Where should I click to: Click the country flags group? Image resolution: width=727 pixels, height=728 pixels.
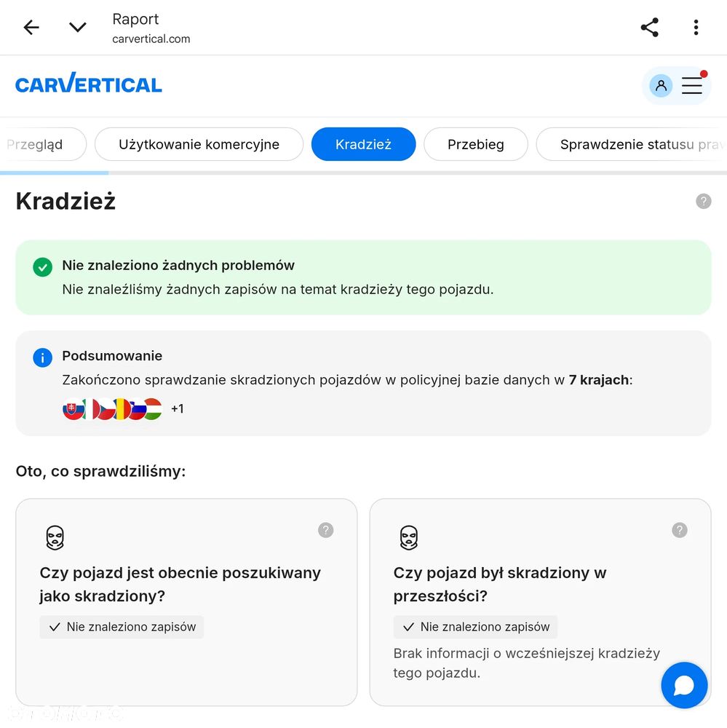coord(112,409)
